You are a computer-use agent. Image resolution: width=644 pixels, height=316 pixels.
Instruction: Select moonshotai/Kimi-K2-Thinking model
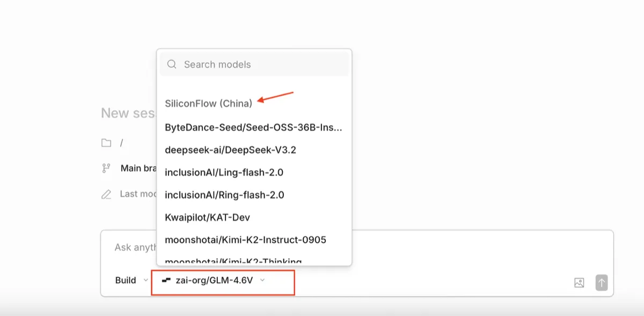tap(254, 260)
